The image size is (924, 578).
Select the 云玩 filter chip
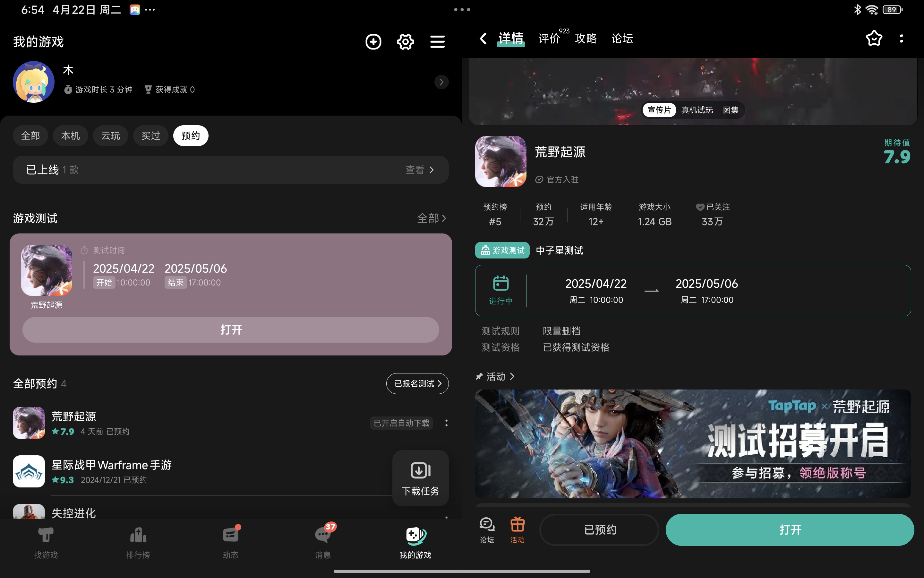[x=111, y=136]
